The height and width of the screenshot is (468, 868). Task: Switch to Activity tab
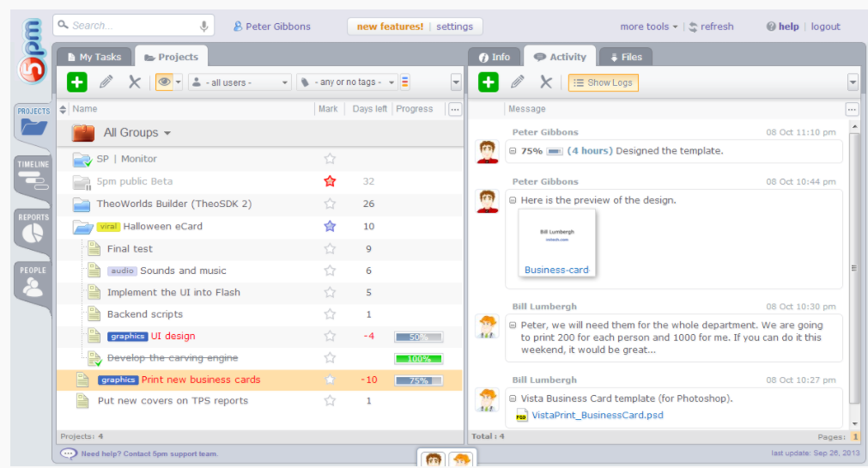point(560,57)
